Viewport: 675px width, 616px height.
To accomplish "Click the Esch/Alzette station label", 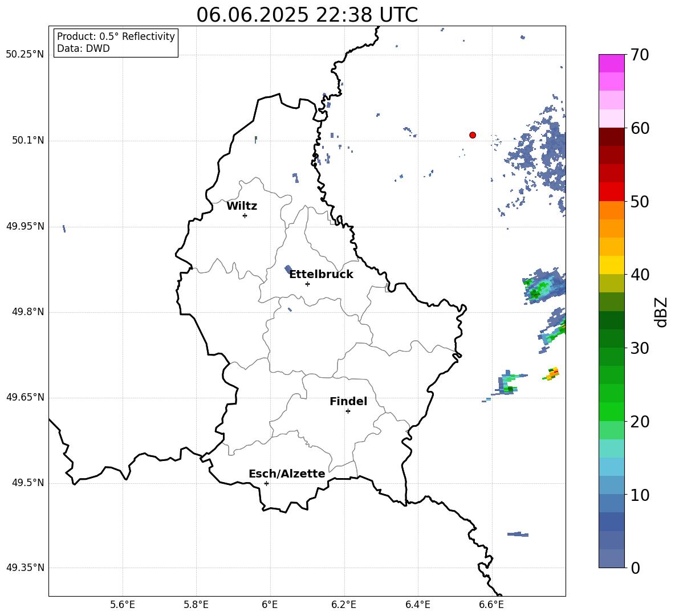I will (x=287, y=474).
